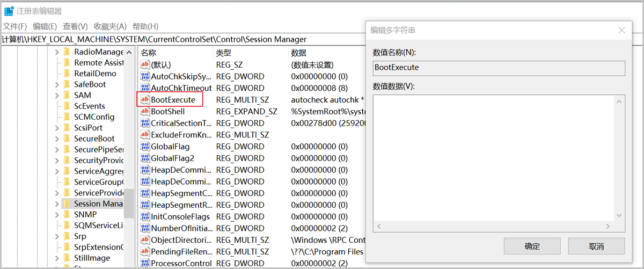Click the GlobalFlag DWORD icon
Viewport: 644px width, 269px height.
click(145, 147)
